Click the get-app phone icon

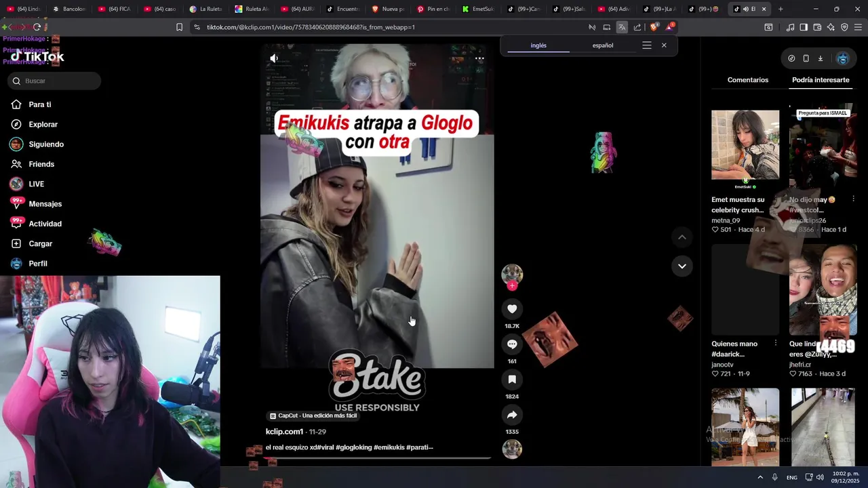click(806, 58)
